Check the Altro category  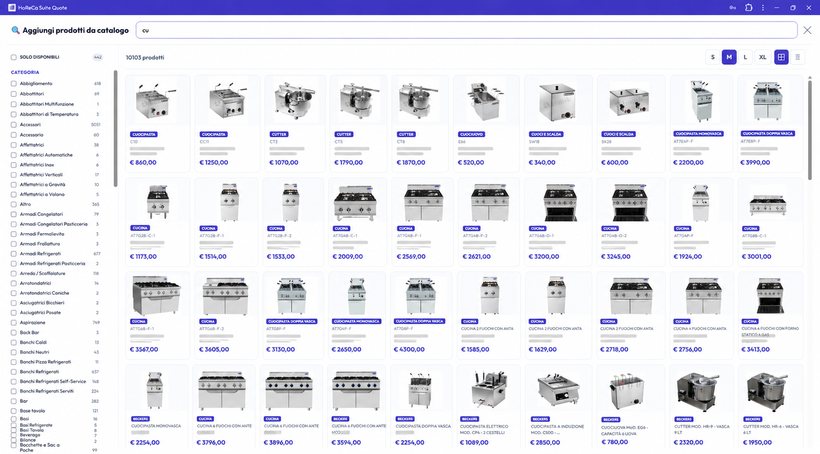(14, 204)
